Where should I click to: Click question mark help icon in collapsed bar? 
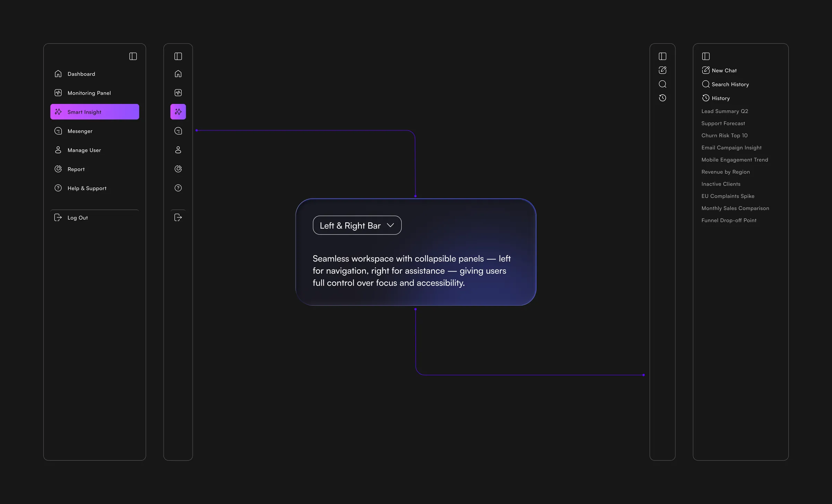point(178,188)
